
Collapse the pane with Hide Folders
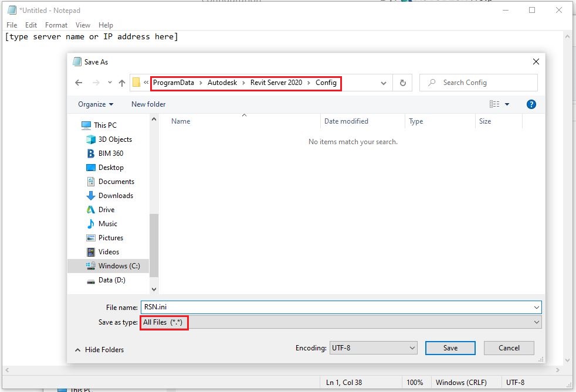click(99, 350)
